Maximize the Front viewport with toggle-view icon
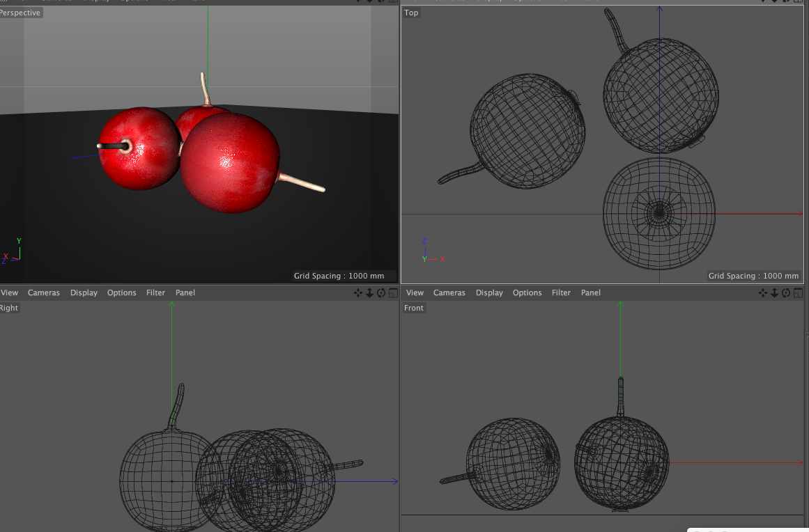Viewport: 809px width, 532px height. (x=798, y=293)
